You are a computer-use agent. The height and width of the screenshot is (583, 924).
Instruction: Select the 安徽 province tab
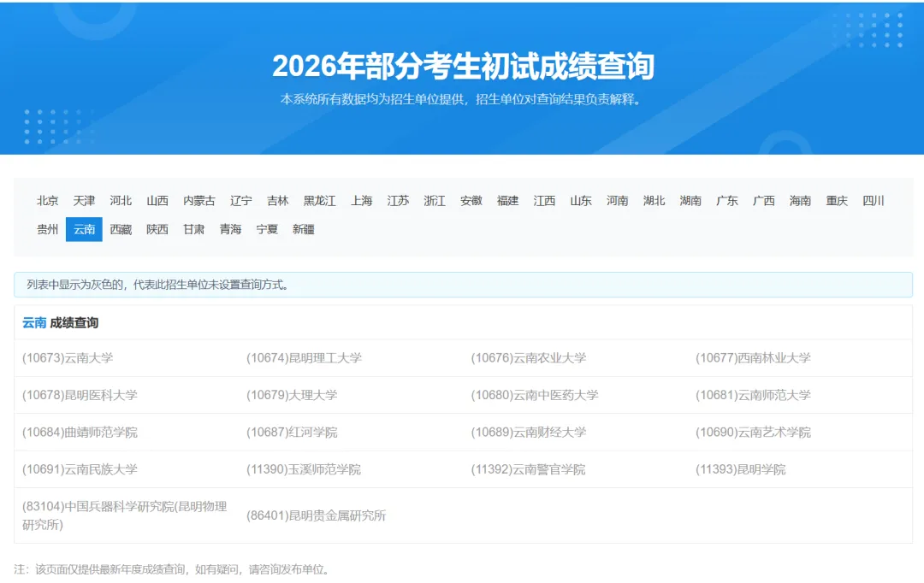(x=471, y=201)
